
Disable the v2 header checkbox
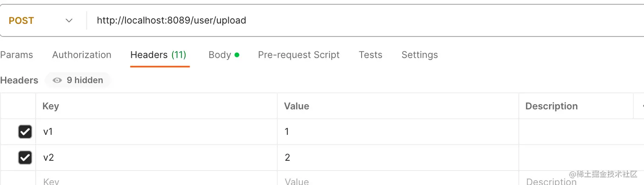(25, 158)
